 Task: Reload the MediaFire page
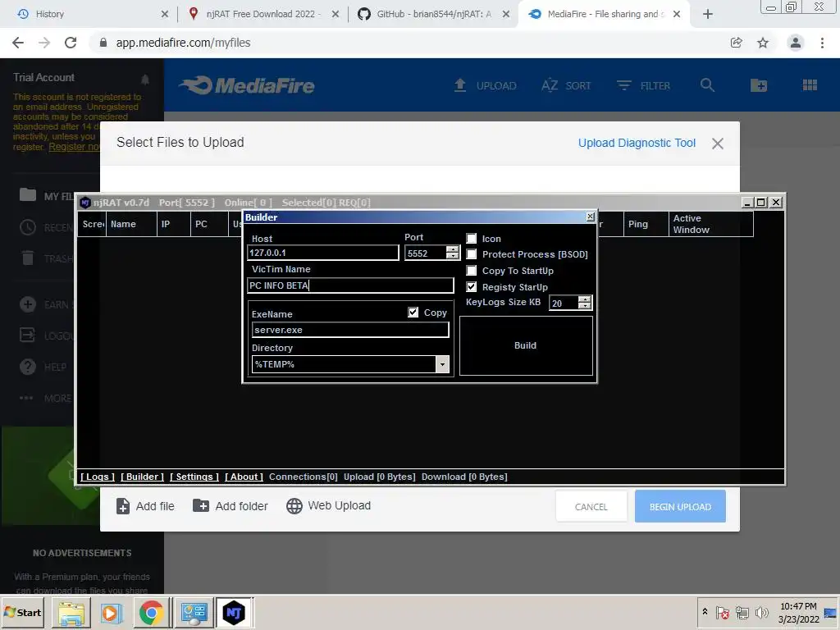point(71,43)
